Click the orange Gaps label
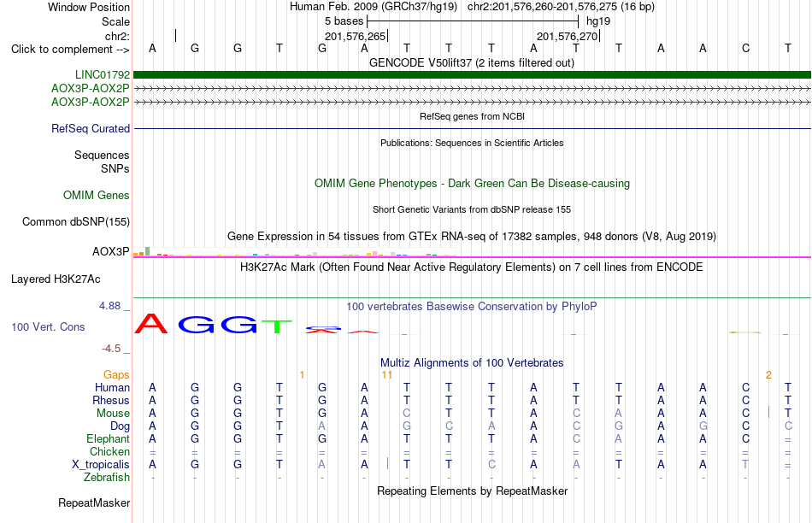 pyautogui.click(x=116, y=374)
